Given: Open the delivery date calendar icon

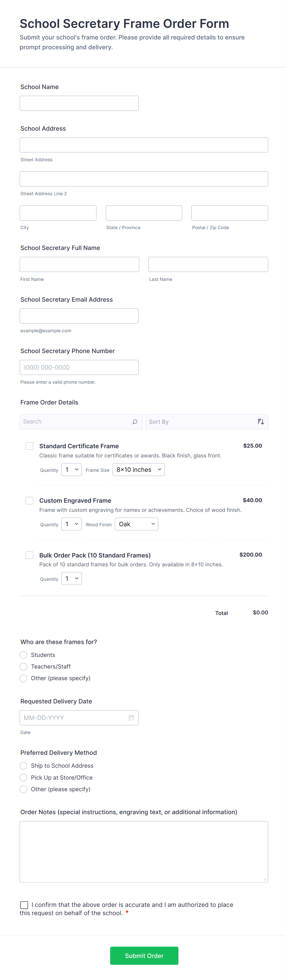Looking at the screenshot, I should pos(131,718).
